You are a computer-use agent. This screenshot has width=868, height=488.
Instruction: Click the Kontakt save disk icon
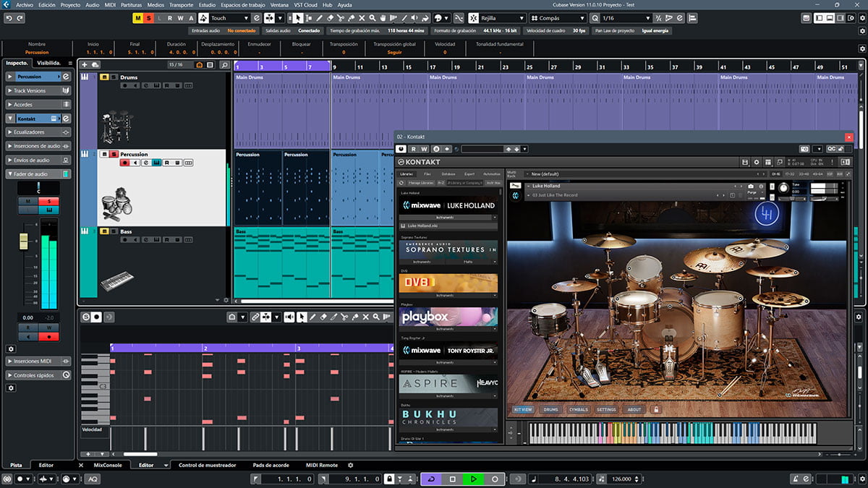745,162
